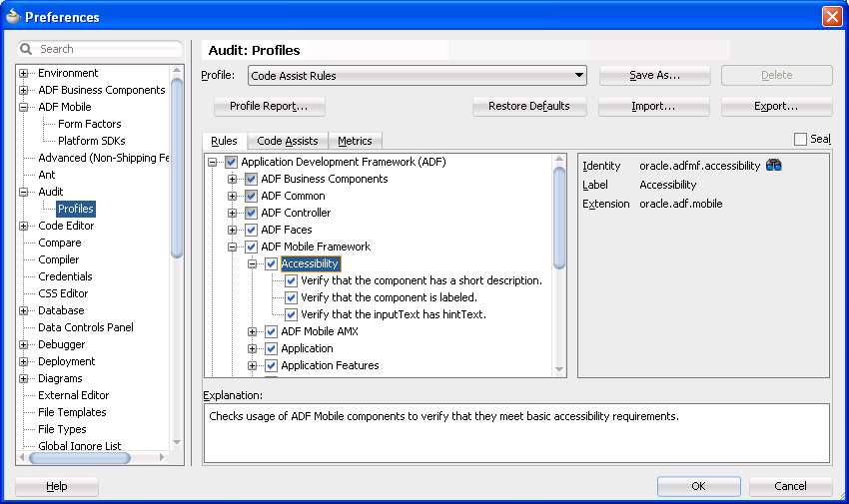Viewport: 849px width, 504px height.
Task: Confirm with the OK button
Action: (698, 486)
